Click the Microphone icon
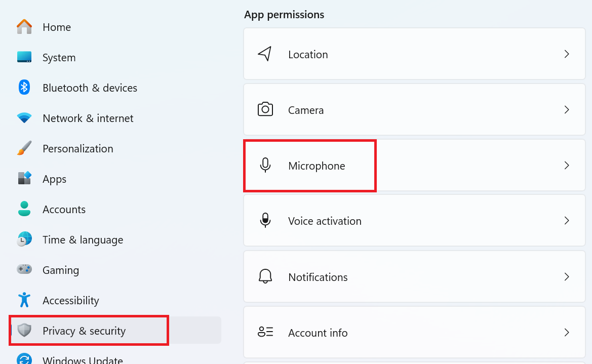This screenshot has width=592, height=364. [265, 165]
